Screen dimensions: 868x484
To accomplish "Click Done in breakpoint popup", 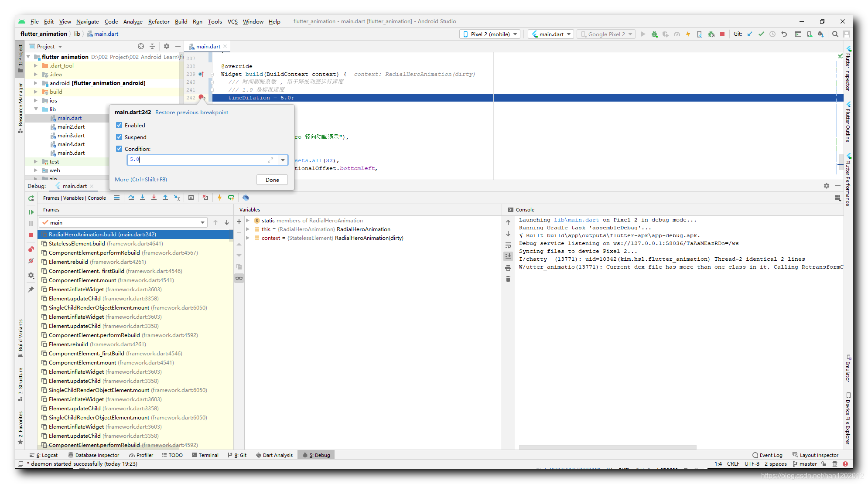I will (x=272, y=180).
